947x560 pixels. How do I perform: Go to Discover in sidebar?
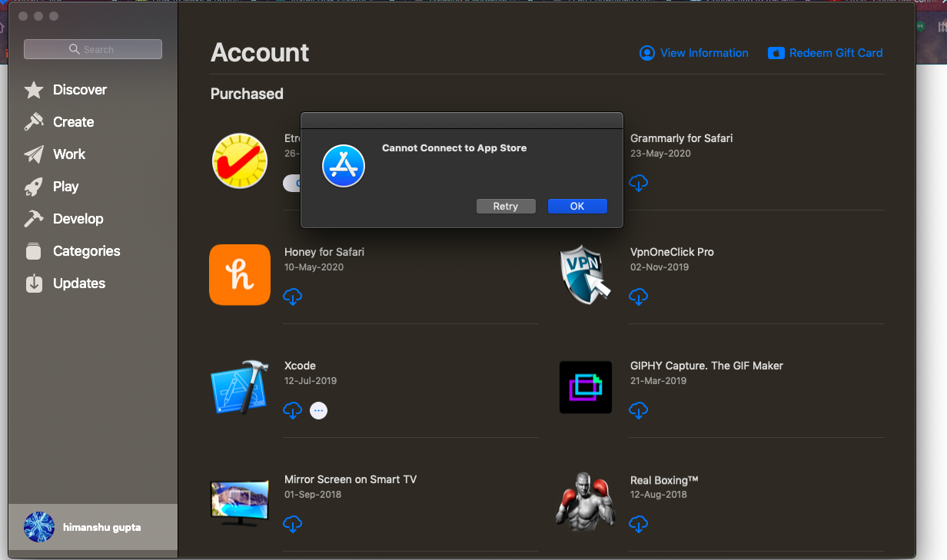(80, 90)
